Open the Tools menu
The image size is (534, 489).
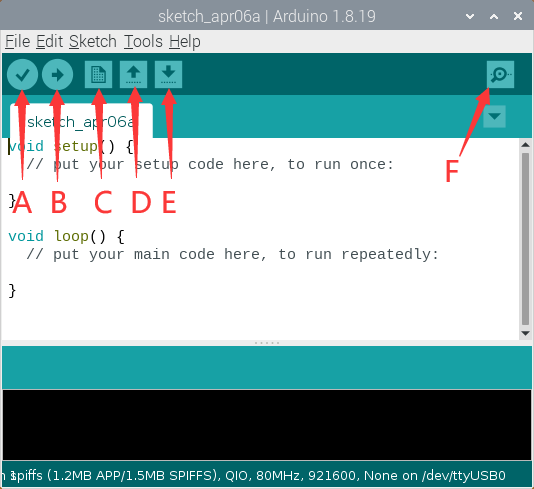coord(143,42)
